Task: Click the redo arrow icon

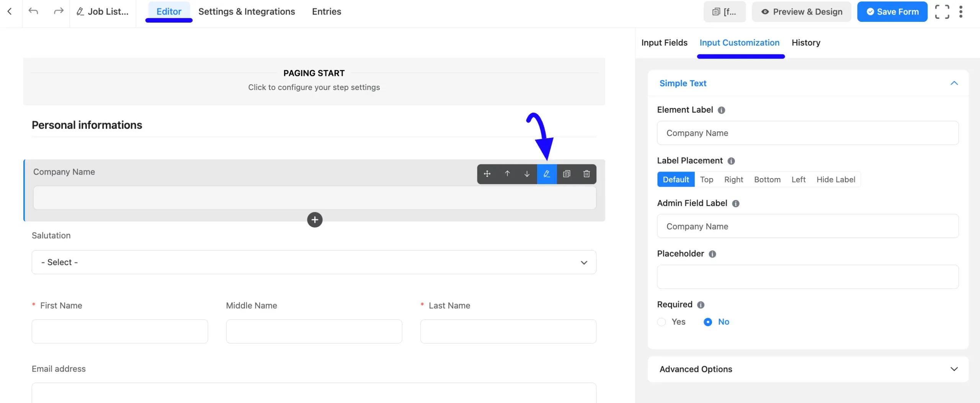Action: click(58, 11)
